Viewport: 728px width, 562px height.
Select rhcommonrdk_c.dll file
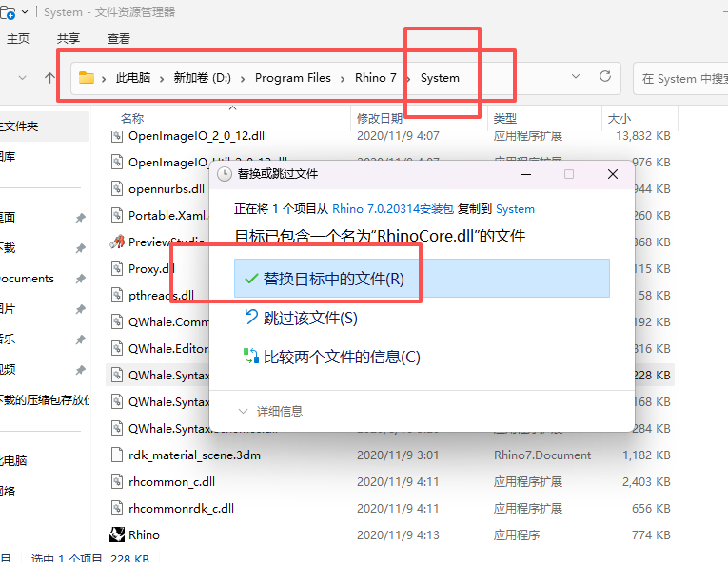click(181, 508)
